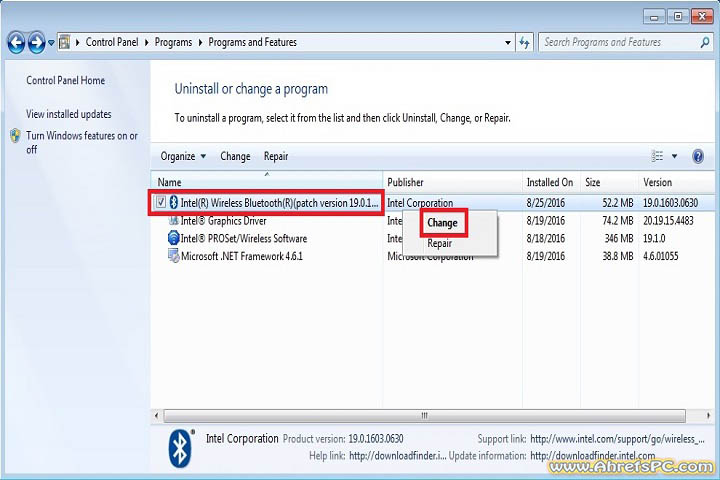Select Control Panel in the breadcrumb
Screen dimensions: 720x480
(112, 42)
